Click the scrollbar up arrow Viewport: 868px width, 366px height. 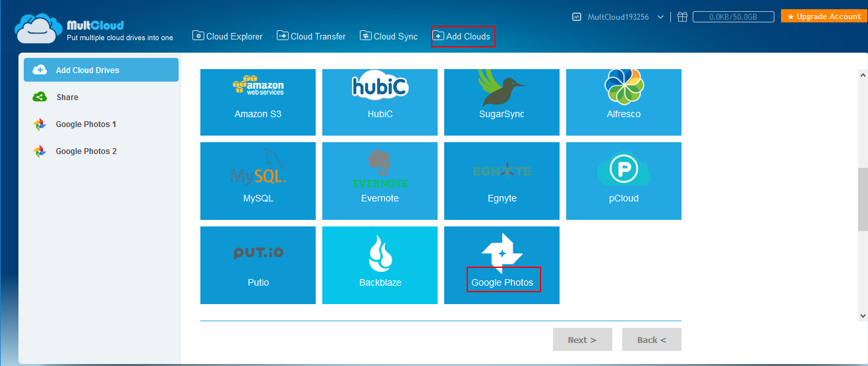[x=863, y=74]
